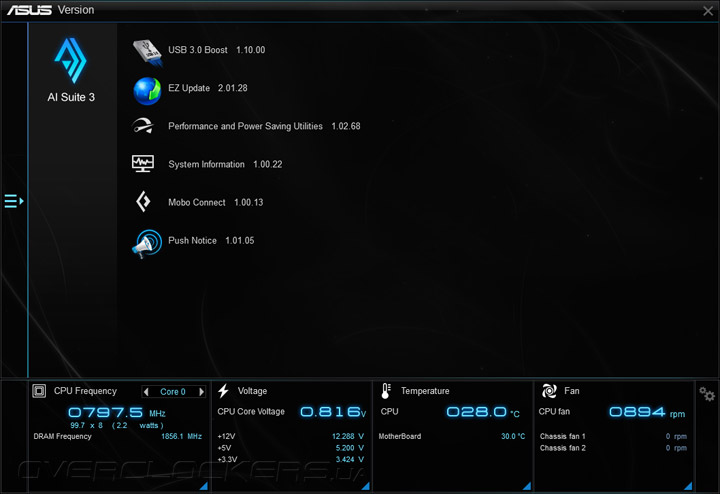
Task: Click the ASUS logo in title bar
Action: pyautogui.click(x=29, y=10)
